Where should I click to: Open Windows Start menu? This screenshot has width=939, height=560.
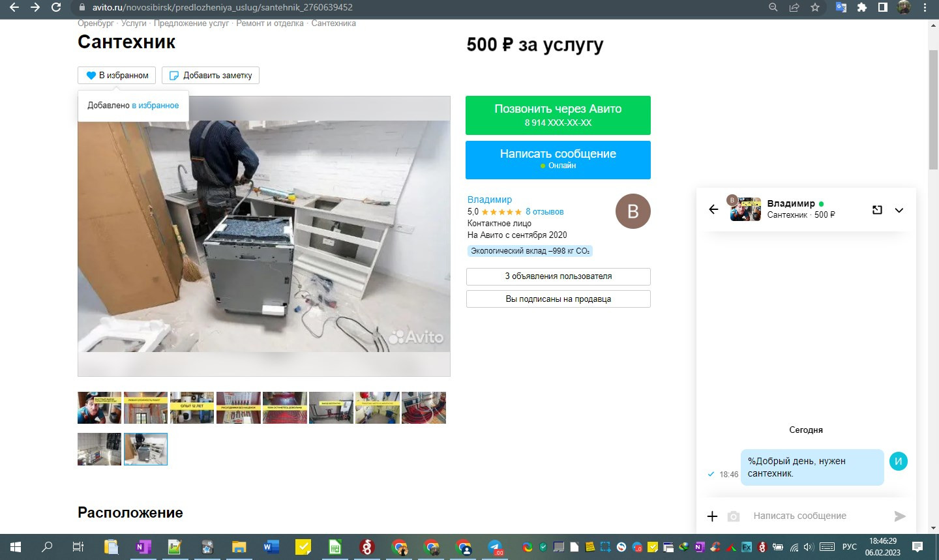pyautogui.click(x=15, y=547)
